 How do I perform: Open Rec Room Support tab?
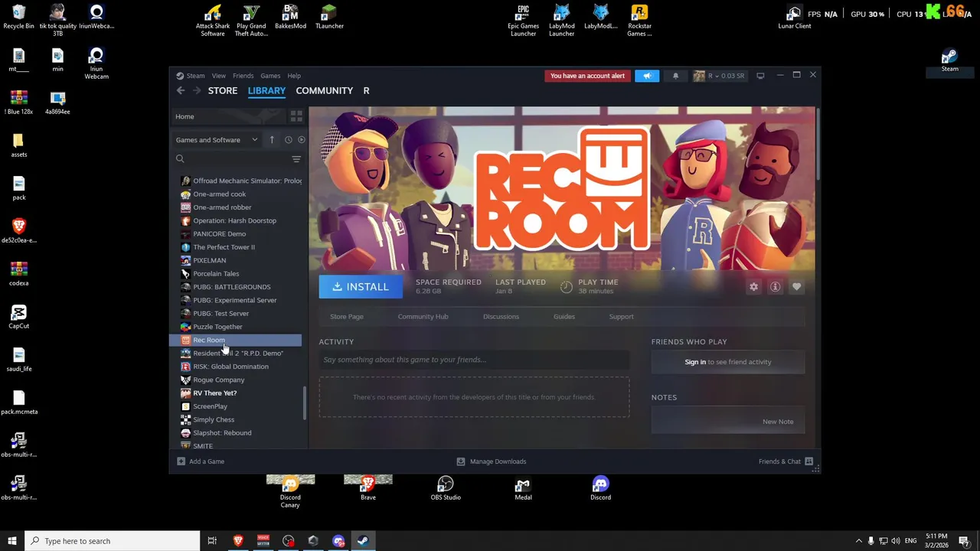[x=621, y=316]
